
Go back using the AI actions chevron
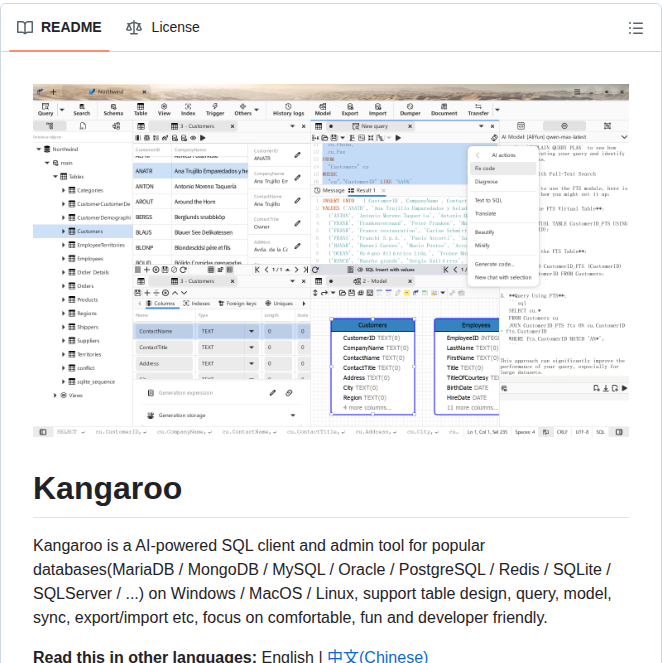tap(478, 155)
